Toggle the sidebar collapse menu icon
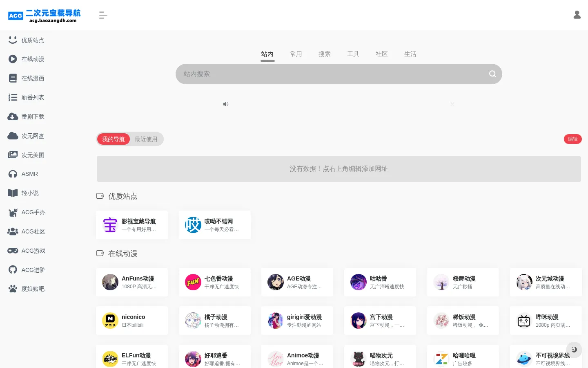This screenshot has height=368, width=588. [x=103, y=15]
